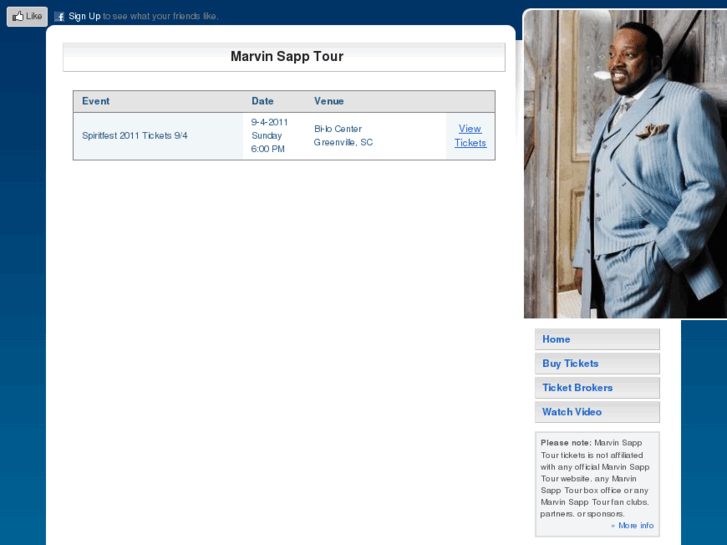This screenshot has width=727, height=545.
Task: Select the 9-4-2011 date text
Action: point(269,122)
